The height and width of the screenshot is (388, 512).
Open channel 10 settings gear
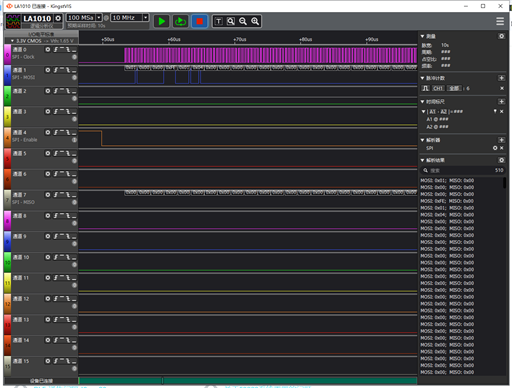point(48,257)
